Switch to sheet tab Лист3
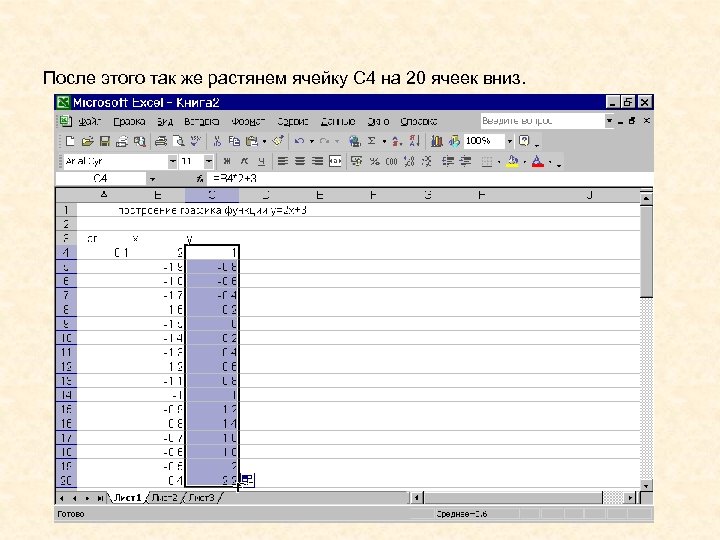Image resolution: width=720 pixels, height=540 pixels. coord(202,497)
